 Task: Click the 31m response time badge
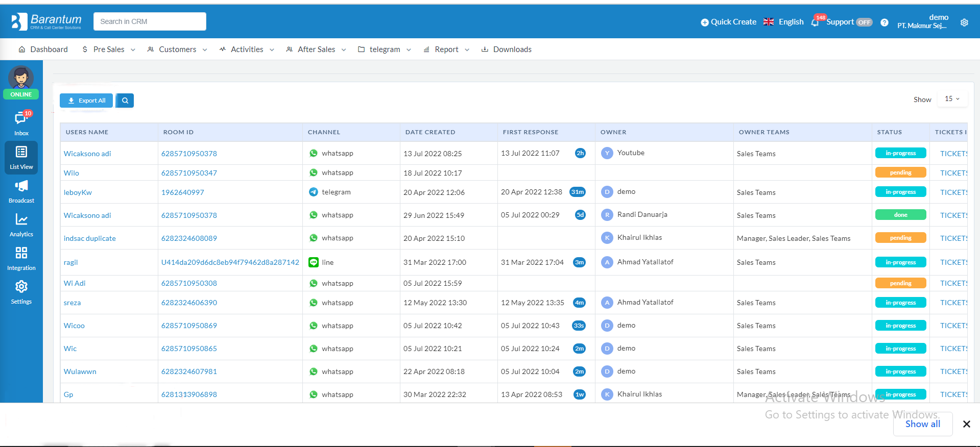coord(578,192)
